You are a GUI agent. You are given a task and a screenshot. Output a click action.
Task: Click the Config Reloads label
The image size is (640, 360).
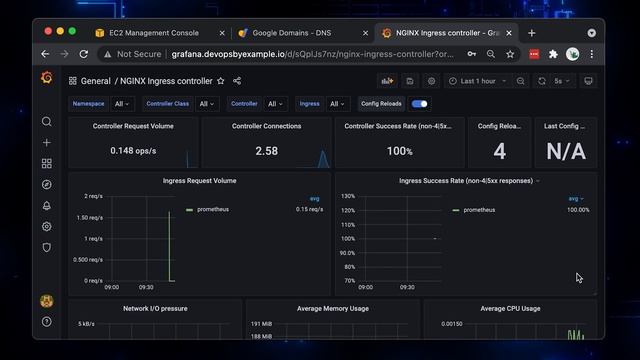tap(381, 104)
